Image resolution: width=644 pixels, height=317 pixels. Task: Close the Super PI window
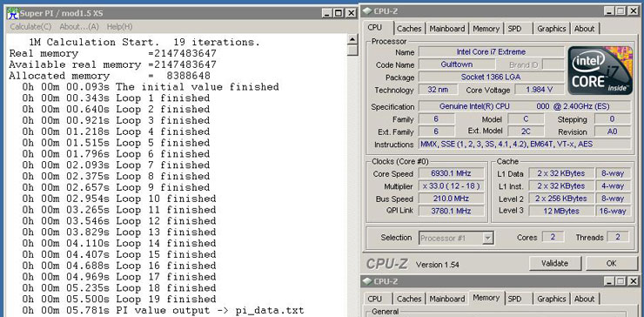(x=351, y=13)
